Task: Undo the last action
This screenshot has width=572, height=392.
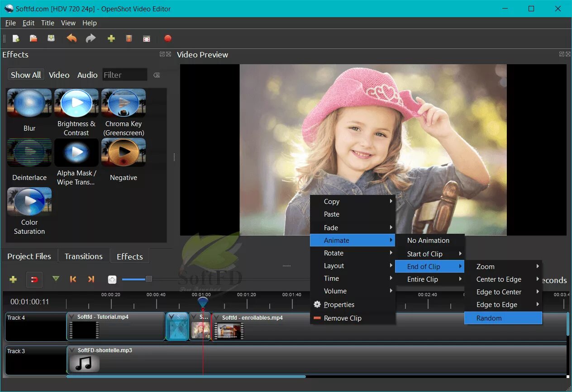Action: tap(71, 38)
